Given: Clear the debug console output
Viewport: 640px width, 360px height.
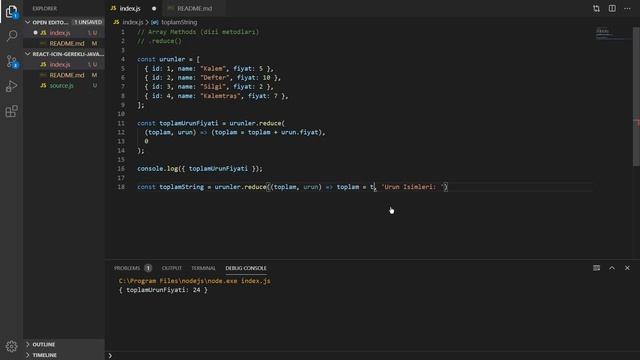Looking at the screenshot, I should pyautogui.click(x=596, y=268).
